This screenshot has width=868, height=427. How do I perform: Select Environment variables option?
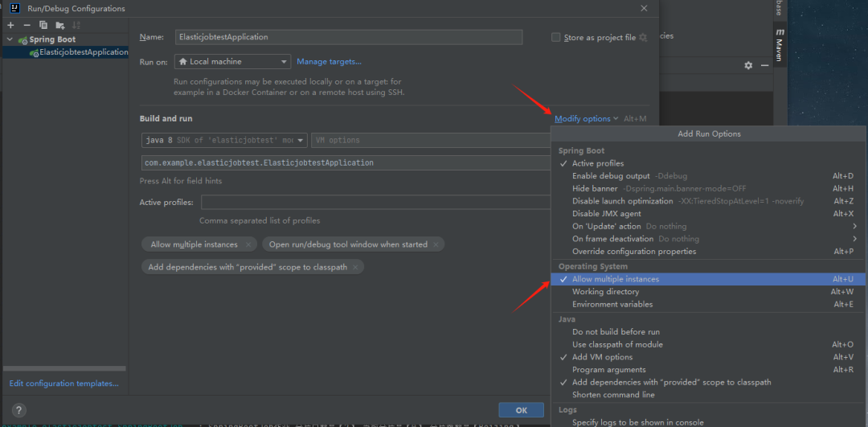click(708, 304)
